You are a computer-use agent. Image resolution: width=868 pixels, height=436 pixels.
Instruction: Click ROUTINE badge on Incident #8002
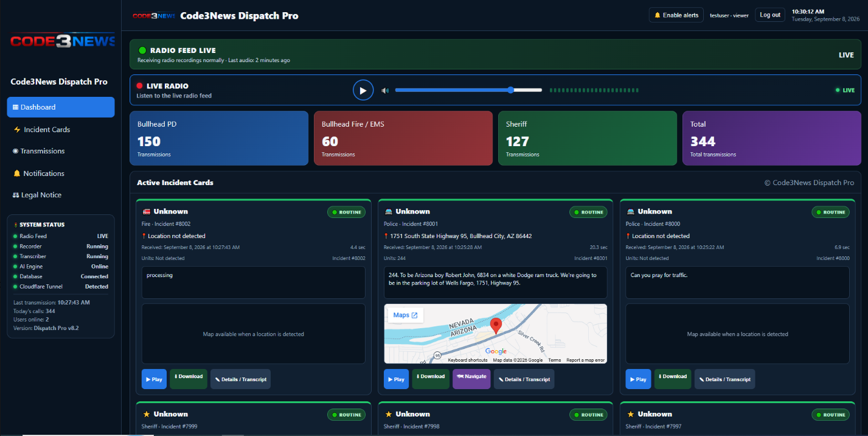[347, 213]
